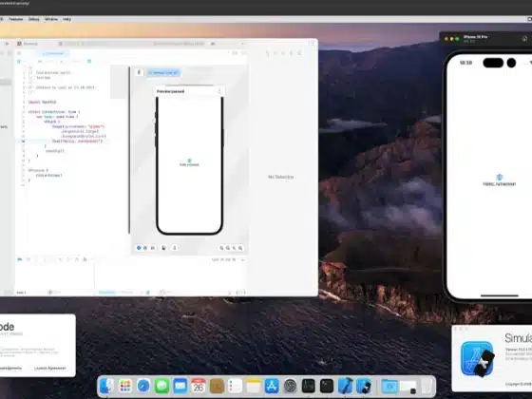Open Xcode from the Dock
Viewport: 532px width, 399px height.
(x=345, y=386)
